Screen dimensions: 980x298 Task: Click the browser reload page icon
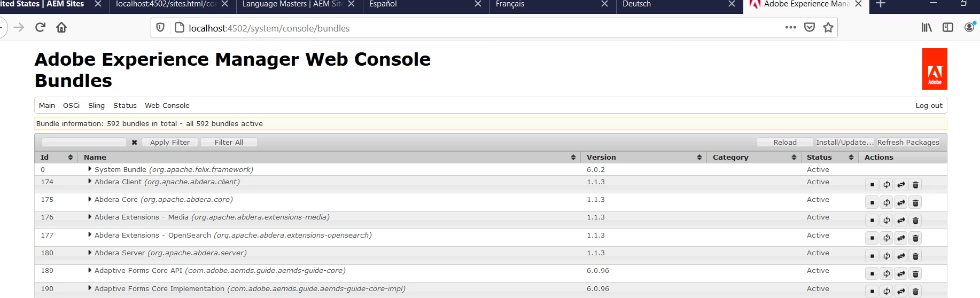[x=40, y=27]
